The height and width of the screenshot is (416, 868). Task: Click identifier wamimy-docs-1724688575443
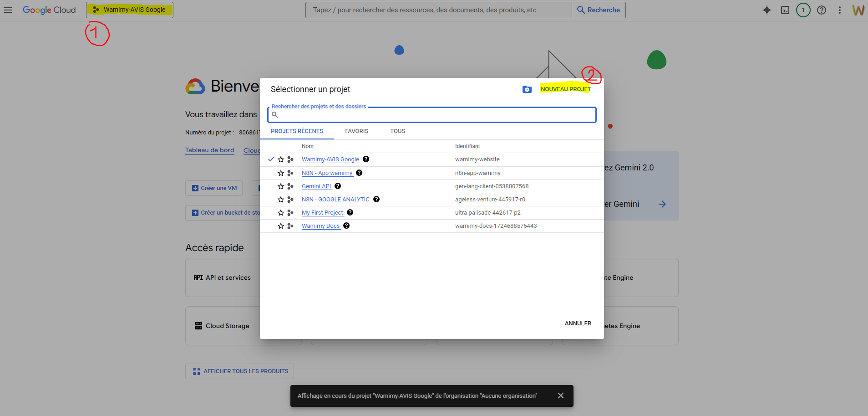[x=496, y=226]
